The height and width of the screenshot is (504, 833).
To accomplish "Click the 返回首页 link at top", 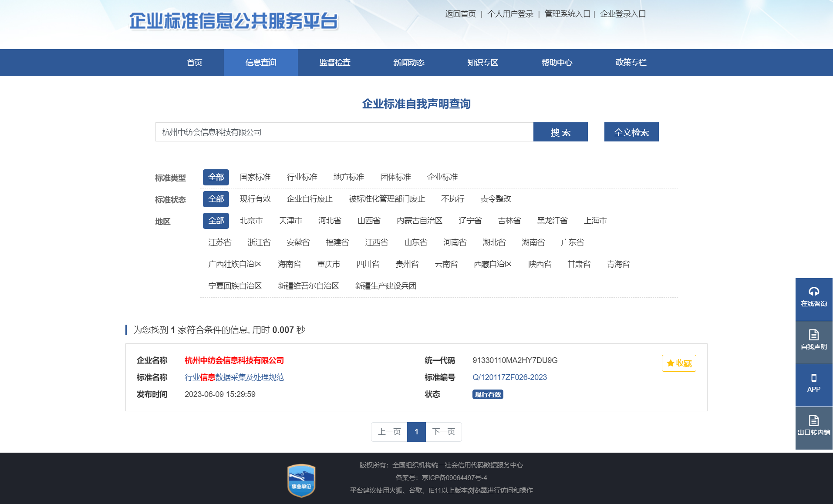I will pos(461,14).
